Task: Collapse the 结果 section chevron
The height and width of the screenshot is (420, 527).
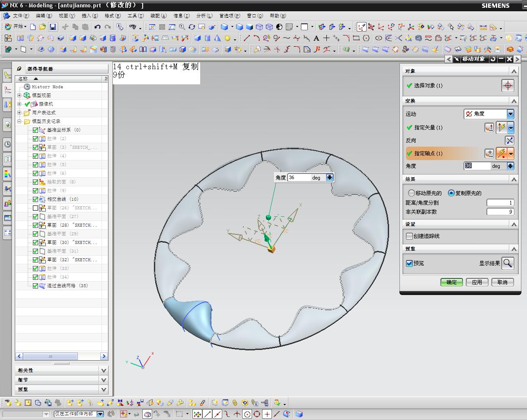Action: 514,180
